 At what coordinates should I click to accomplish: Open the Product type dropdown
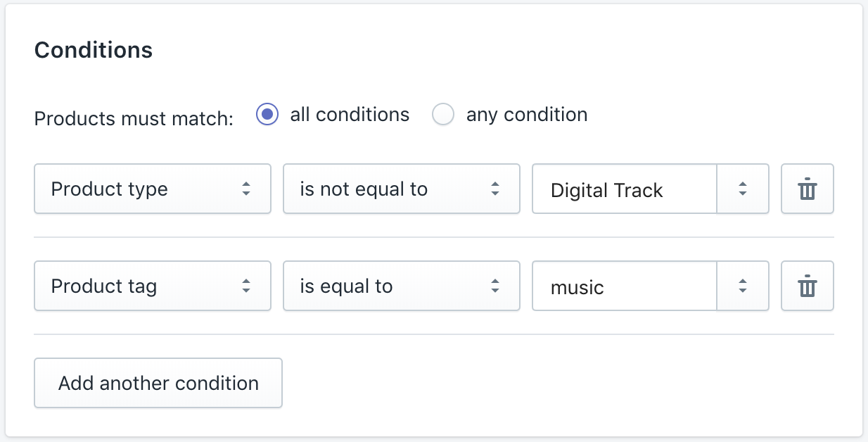tap(153, 189)
